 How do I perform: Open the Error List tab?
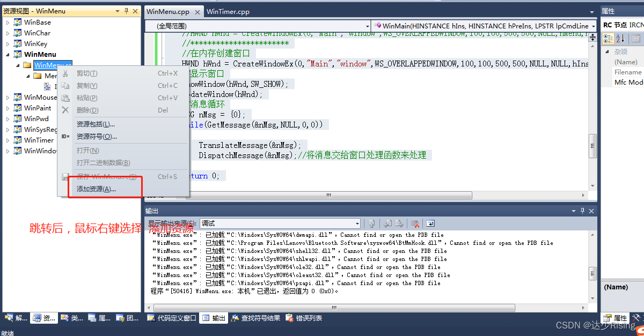tap(304, 318)
